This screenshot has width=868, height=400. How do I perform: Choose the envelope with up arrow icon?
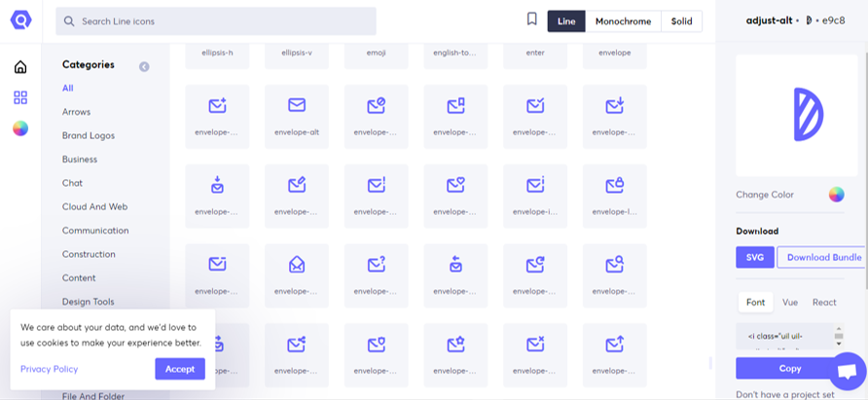coord(614,355)
